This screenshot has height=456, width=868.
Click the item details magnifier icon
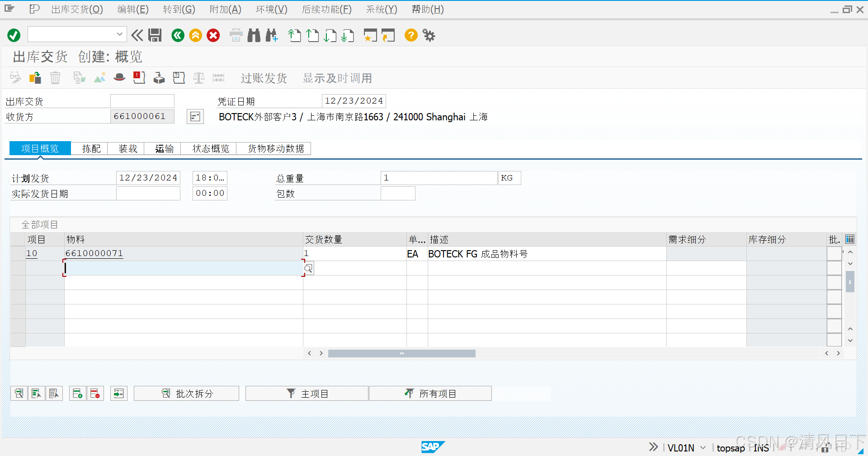(x=19, y=394)
